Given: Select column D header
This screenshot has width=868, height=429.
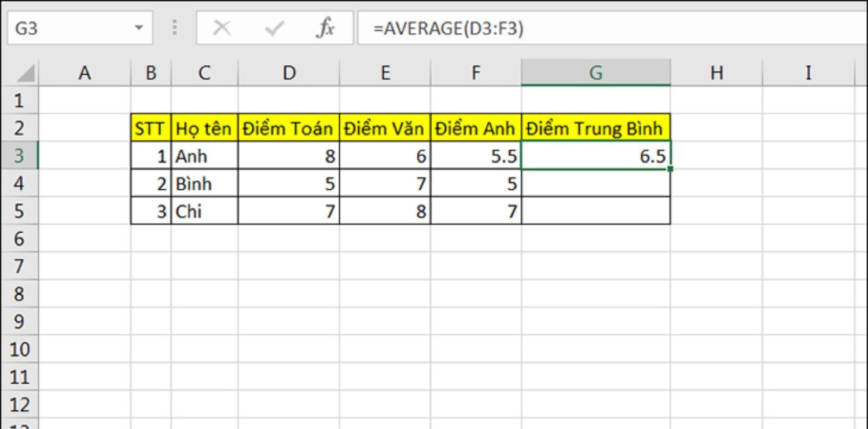Looking at the screenshot, I should (289, 73).
